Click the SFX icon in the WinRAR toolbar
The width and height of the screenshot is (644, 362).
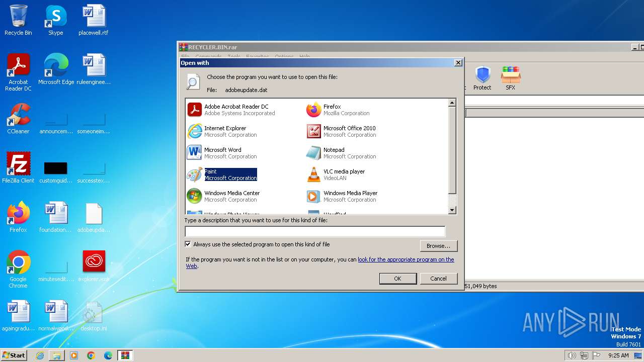point(510,78)
